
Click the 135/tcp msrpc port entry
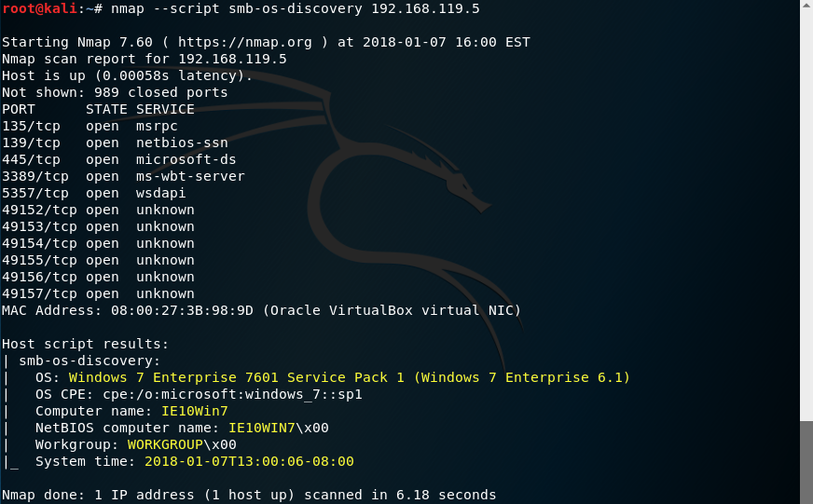tap(90, 126)
